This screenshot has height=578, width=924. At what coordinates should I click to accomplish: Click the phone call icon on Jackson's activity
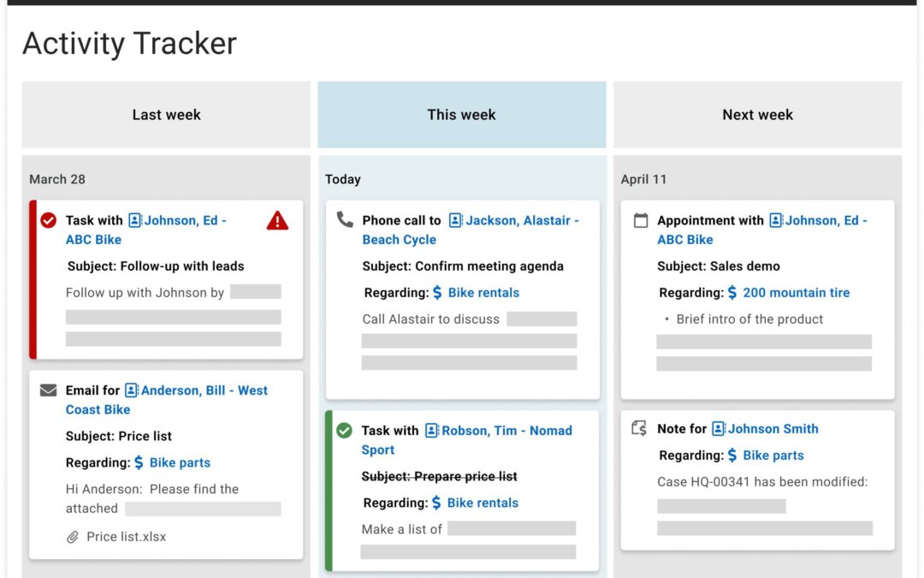tap(345, 219)
